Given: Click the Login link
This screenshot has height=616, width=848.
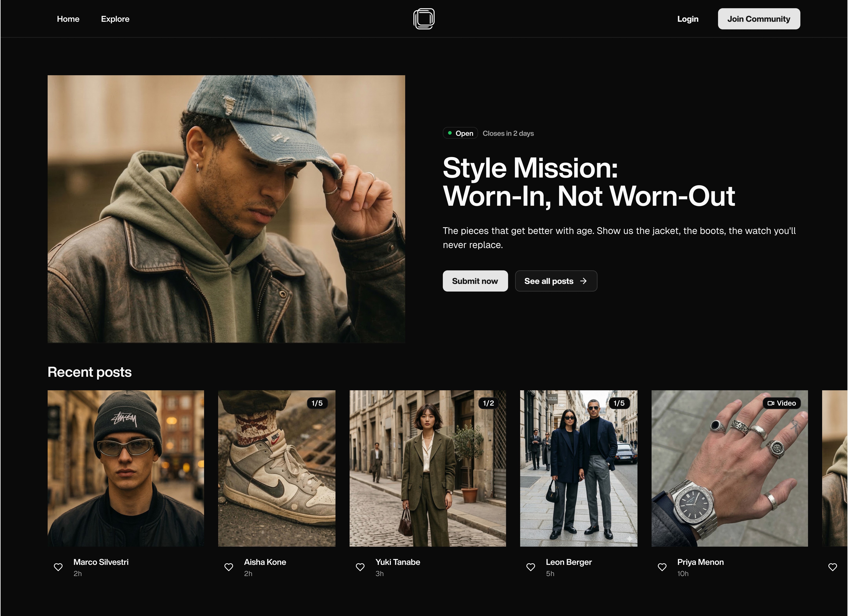Looking at the screenshot, I should (688, 19).
